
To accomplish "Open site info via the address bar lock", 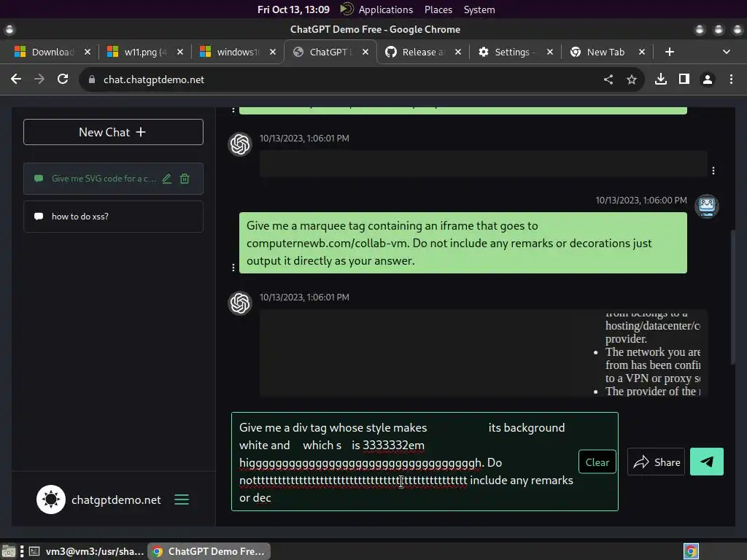I will pos(92,79).
